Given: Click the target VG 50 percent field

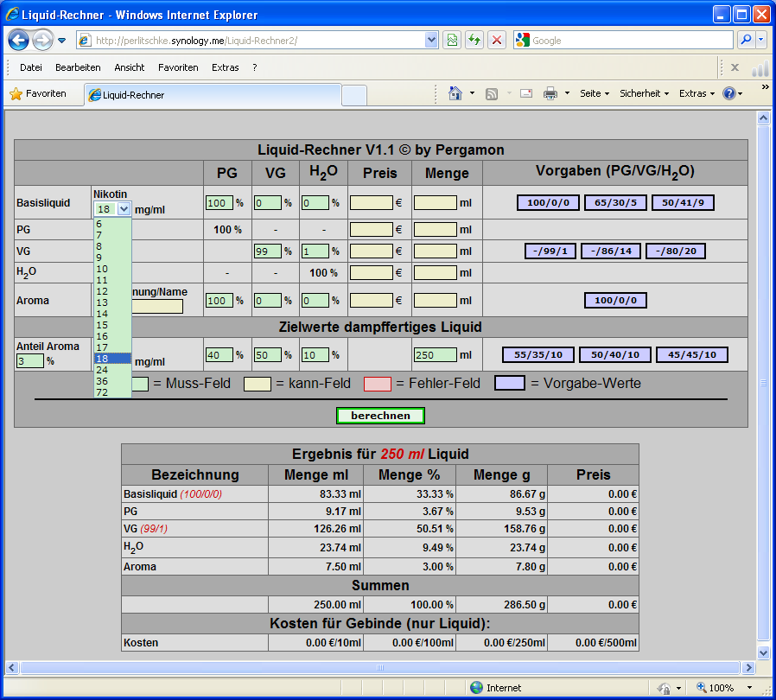Looking at the screenshot, I should [x=268, y=354].
